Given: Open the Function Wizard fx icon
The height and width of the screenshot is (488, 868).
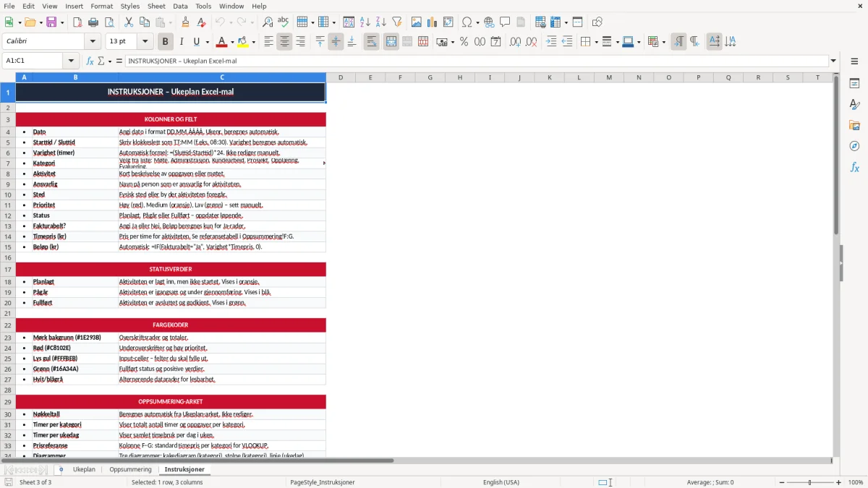Looking at the screenshot, I should [90, 61].
